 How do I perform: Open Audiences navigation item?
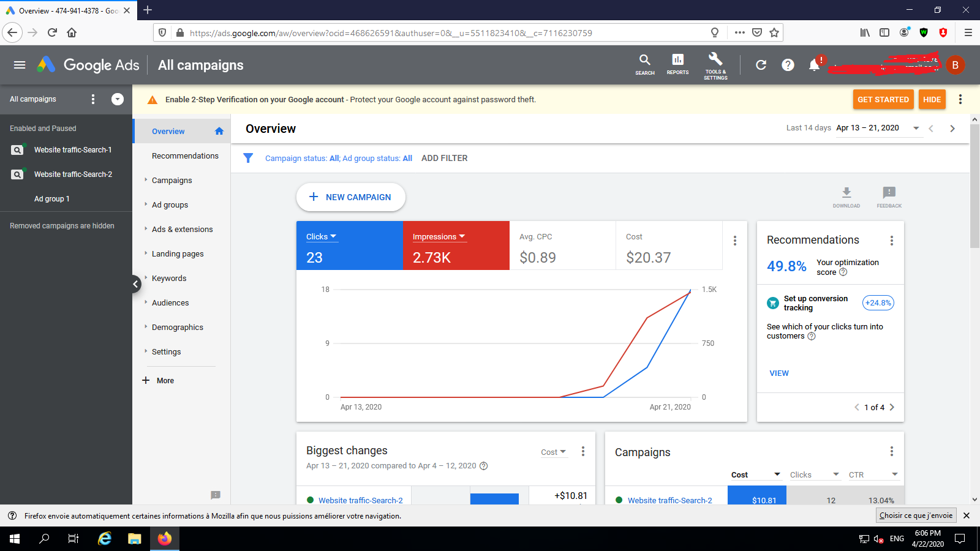click(x=170, y=302)
